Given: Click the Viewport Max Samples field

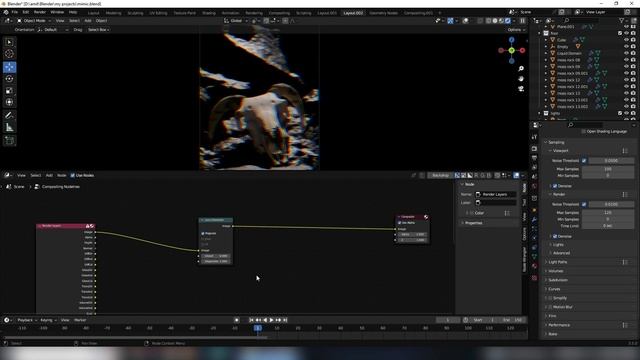Looking at the screenshot, I should (608, 169).
